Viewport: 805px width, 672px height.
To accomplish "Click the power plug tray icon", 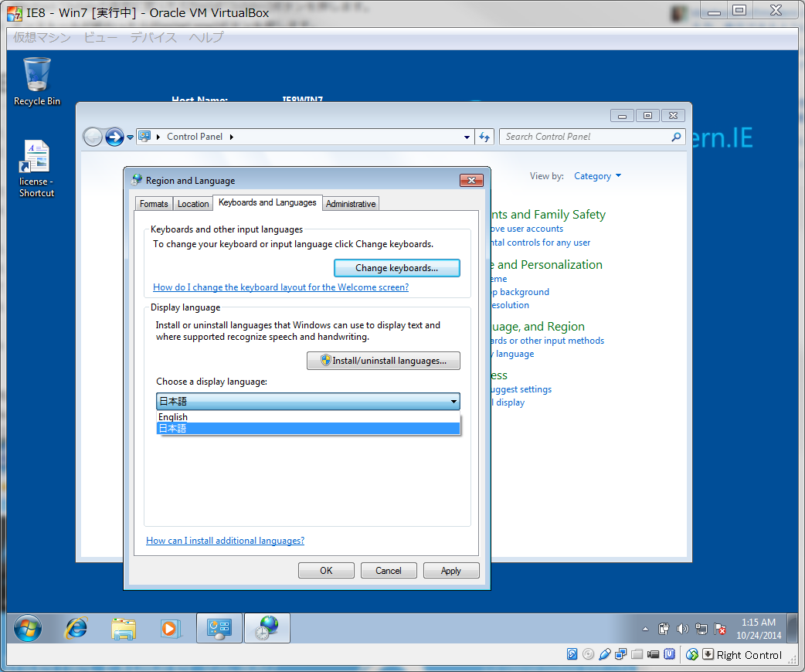I will tap(664, 629).
